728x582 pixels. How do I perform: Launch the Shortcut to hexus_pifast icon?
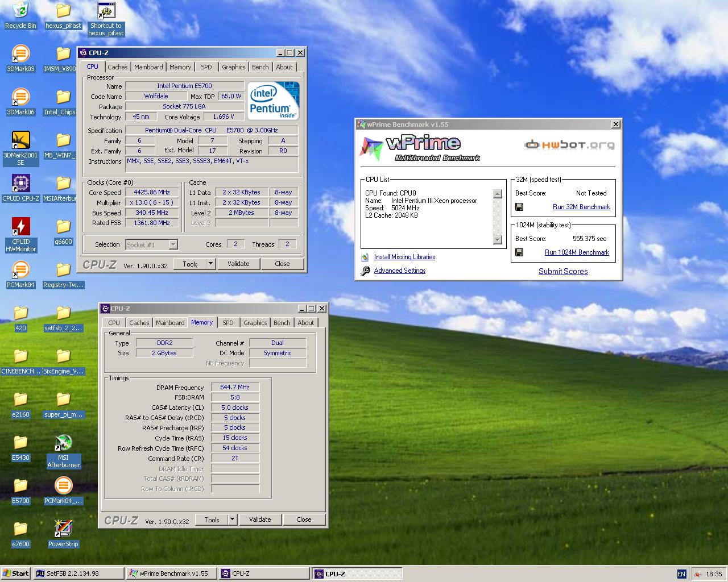[106, 19]
